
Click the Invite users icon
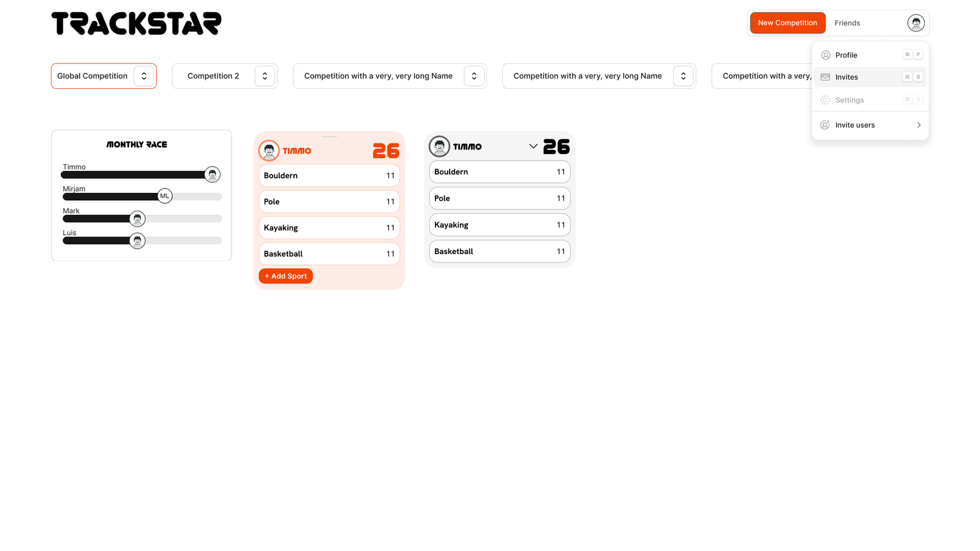pos(826,125)
